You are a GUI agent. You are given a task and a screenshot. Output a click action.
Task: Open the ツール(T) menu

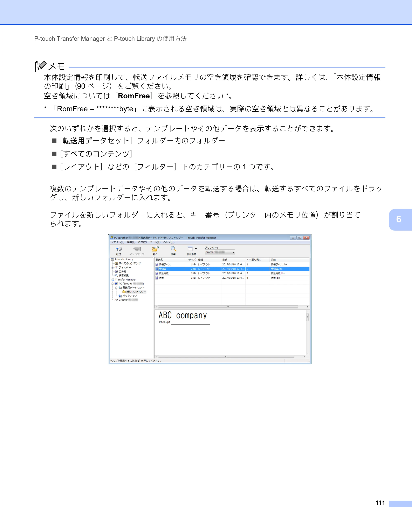click(155, 242)
